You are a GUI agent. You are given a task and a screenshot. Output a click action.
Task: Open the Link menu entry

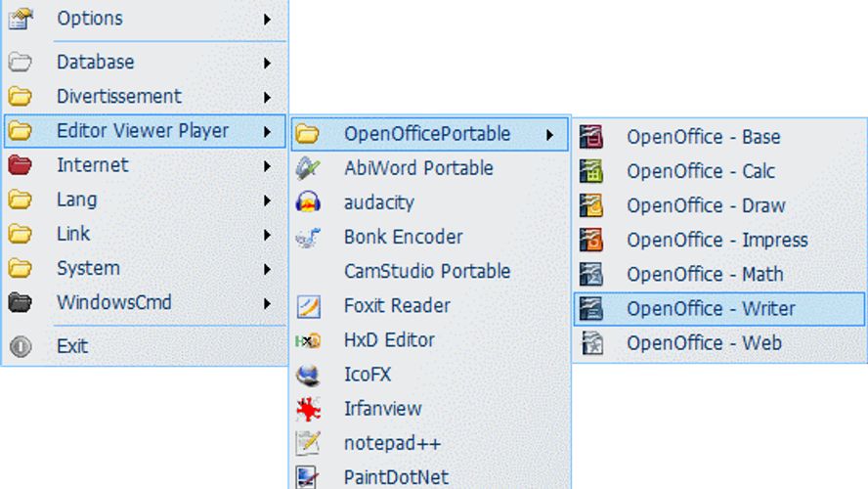point(145,234)
